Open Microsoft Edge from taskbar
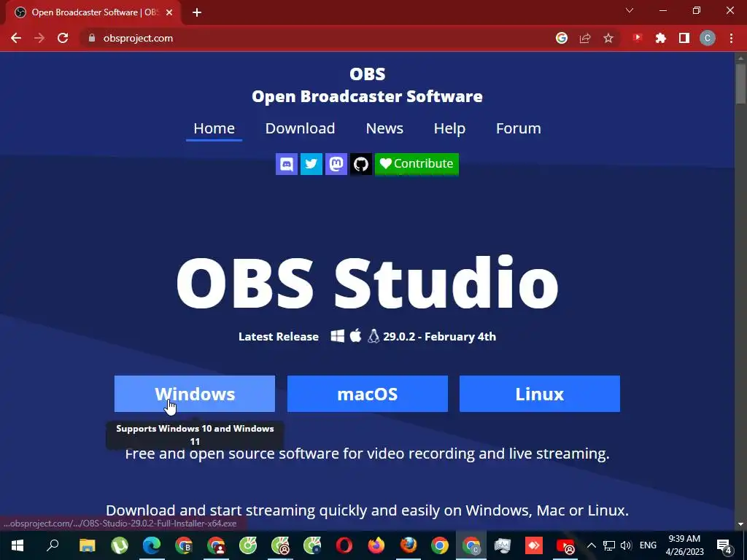 (152, 545)
